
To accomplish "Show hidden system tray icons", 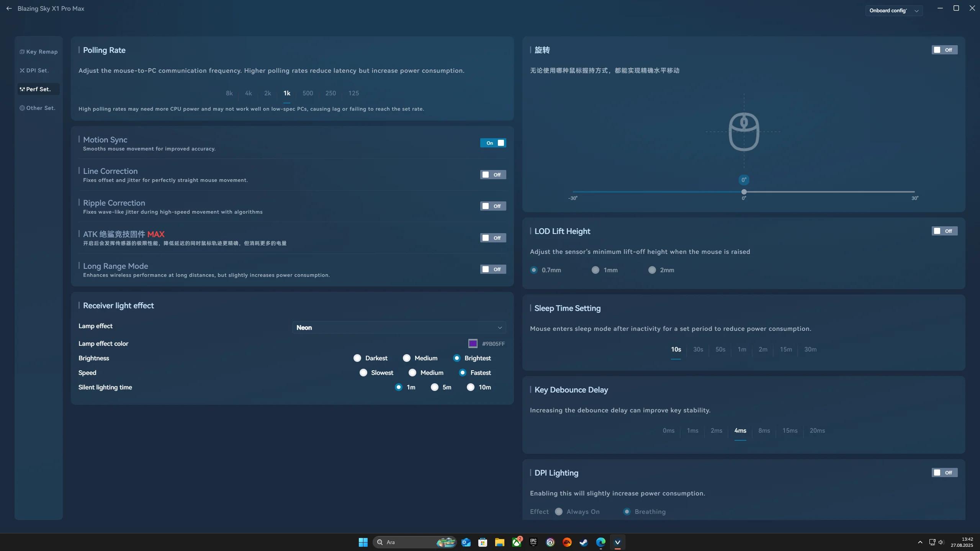I will 920,542.
